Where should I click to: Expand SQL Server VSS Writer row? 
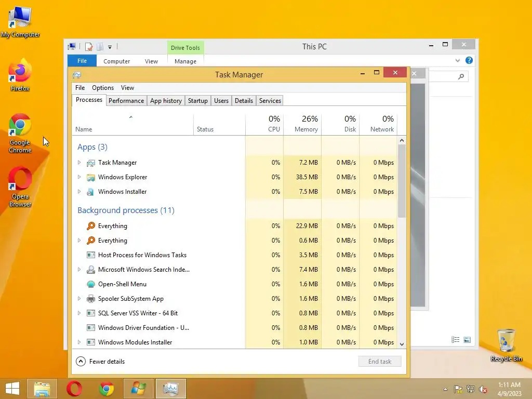(79, 313)
